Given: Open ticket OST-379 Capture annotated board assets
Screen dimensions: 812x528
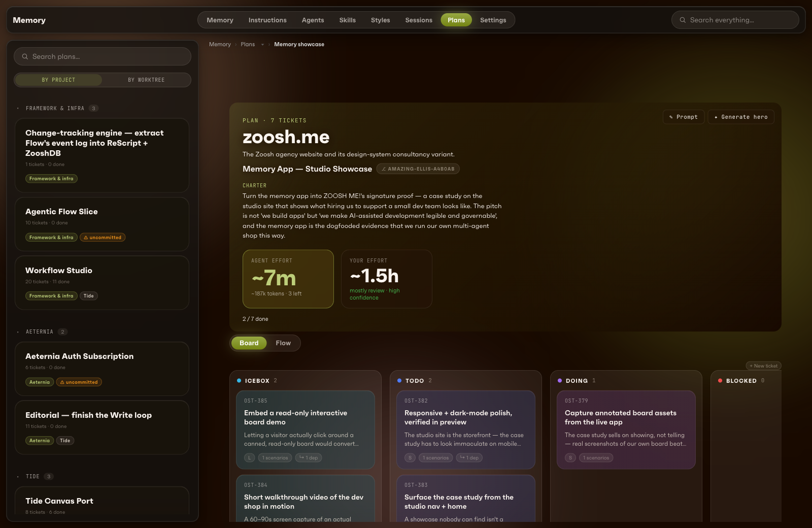Looking at the screenshot, I should click(x=626, y=430).
